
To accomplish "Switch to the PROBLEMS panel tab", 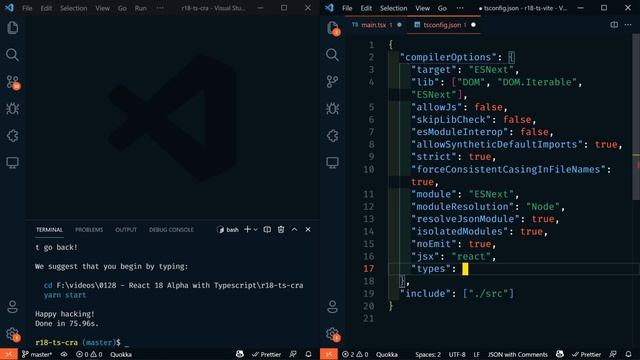I will [89, 230].
